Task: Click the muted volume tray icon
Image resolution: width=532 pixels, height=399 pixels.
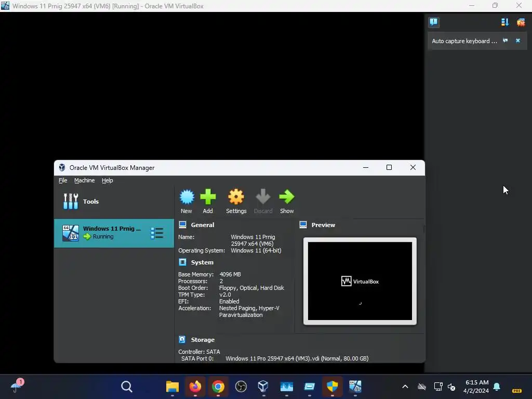Action: click(x=451, y=387)
